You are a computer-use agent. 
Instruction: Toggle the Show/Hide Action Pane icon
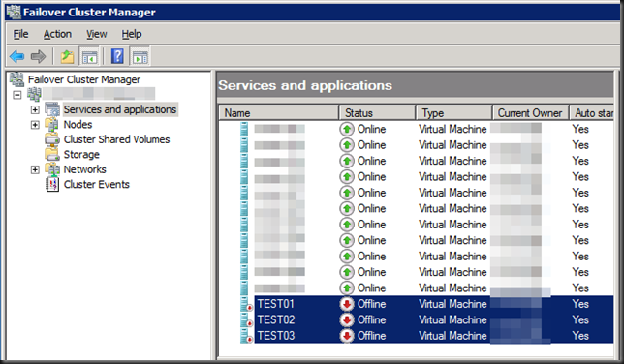click(140, 56)
